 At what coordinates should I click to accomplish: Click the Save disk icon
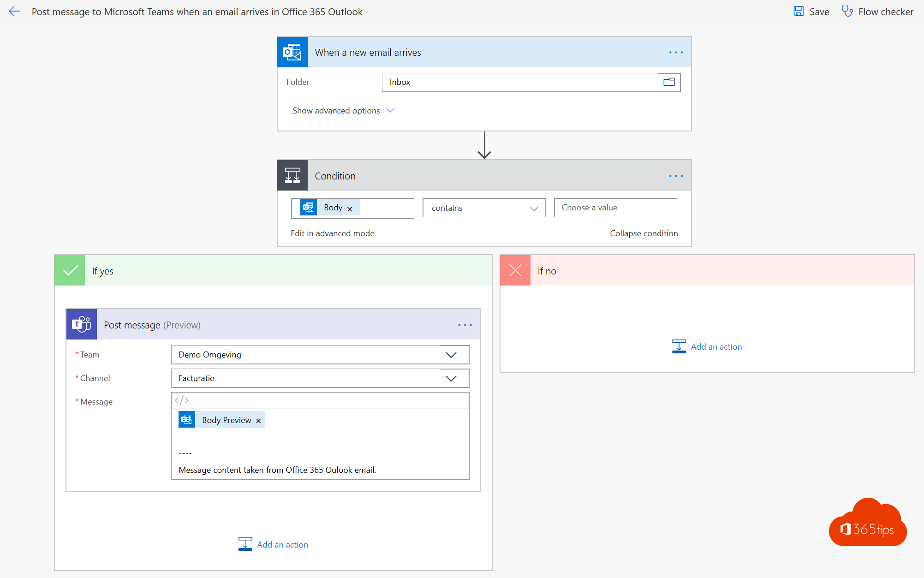(799, 12)
